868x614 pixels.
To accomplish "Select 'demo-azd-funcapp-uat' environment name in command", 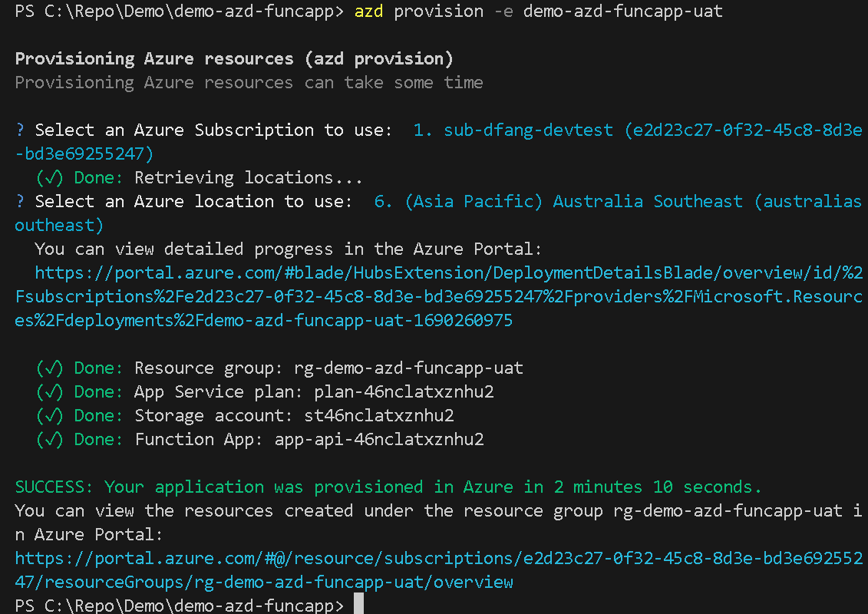I will coord(622,12).
